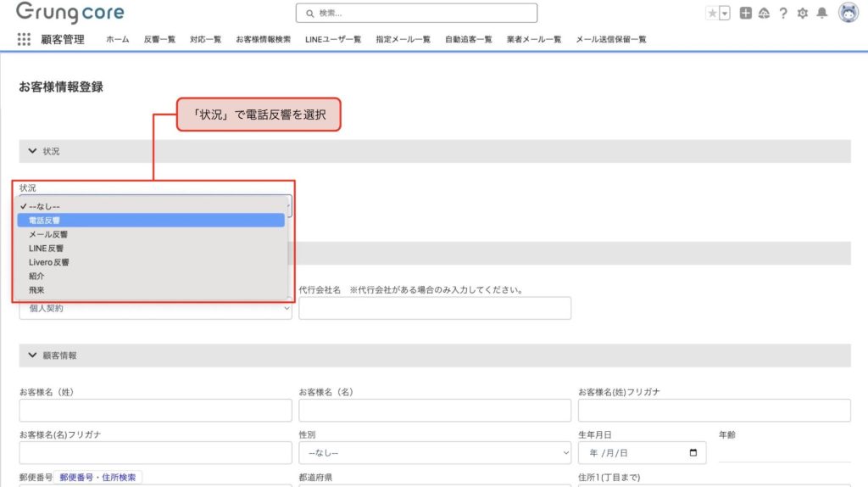Open the app launcher grid icon
Viewport: 868px width, 487px height.
24,39
